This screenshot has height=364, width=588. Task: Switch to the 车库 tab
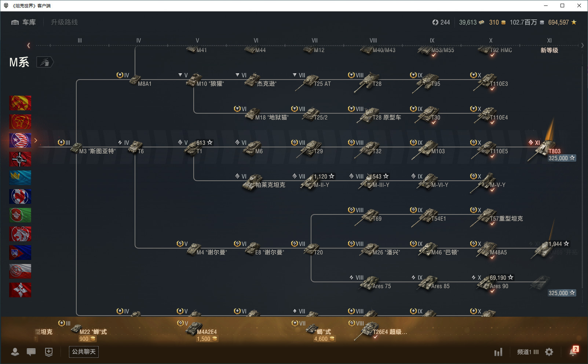coord(24,22)
